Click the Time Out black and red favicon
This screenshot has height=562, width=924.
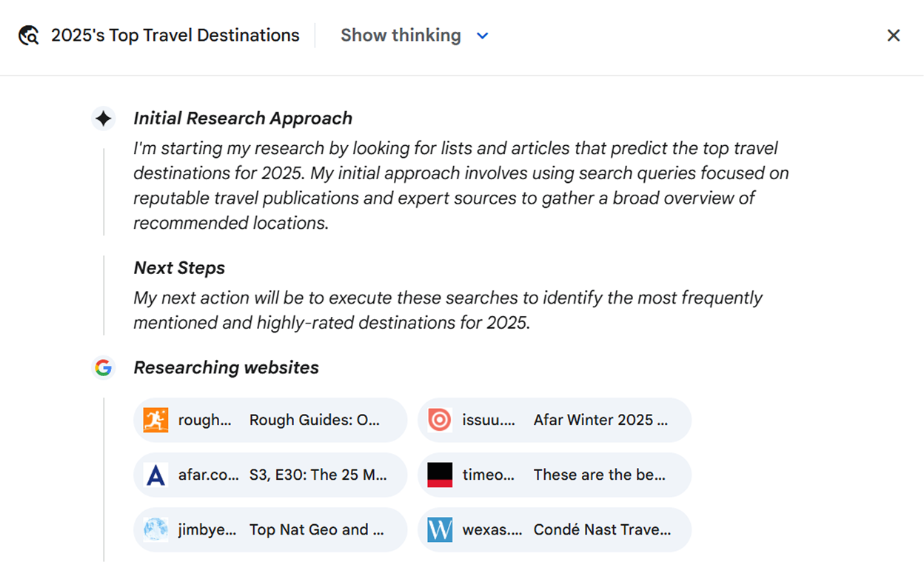[440, 475]
